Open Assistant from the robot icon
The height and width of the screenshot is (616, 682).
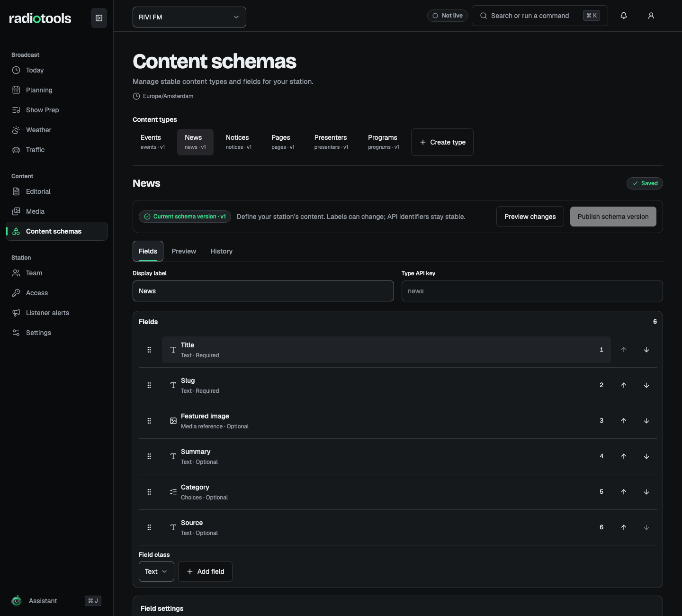pyautogui.click(x=17, y=601)
